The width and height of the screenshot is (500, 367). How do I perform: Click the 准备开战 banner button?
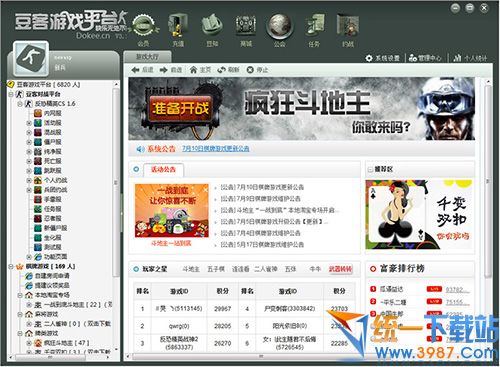tap(180, 109)
